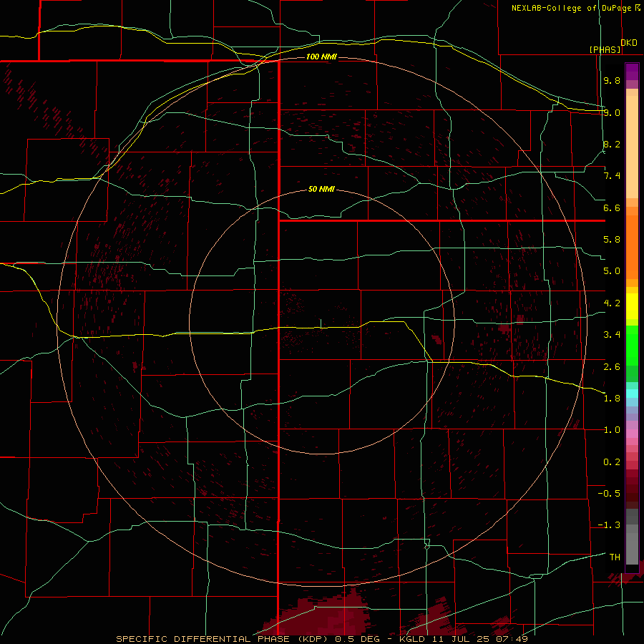Click the bright green color bar segment
Viewport: 644px width, 644px height.
pos(632,346)
